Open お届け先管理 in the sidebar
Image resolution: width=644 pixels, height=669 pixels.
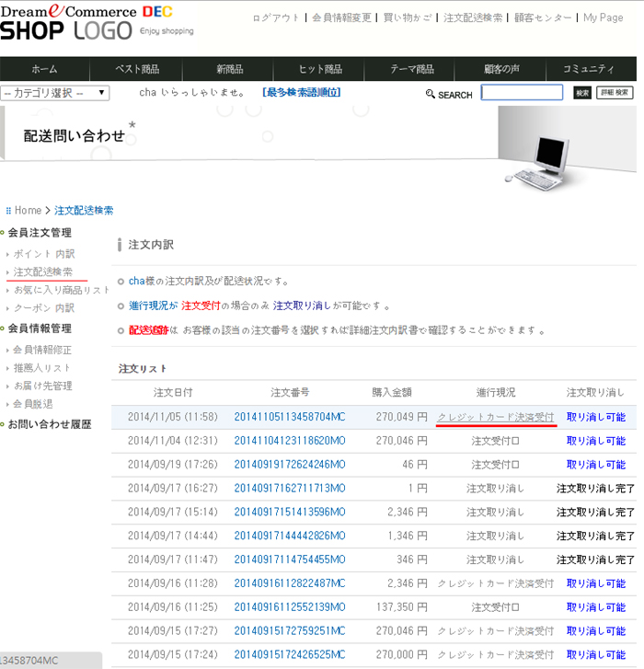pos(42,386)
